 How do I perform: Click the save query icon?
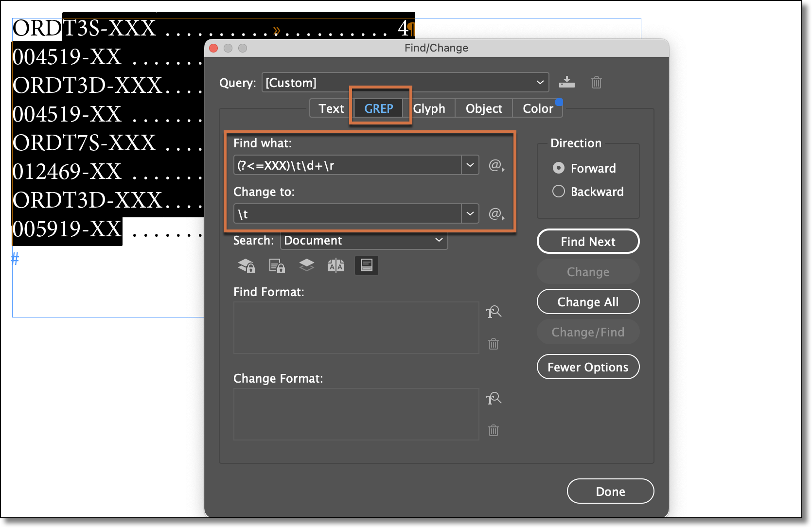[566, 82]
